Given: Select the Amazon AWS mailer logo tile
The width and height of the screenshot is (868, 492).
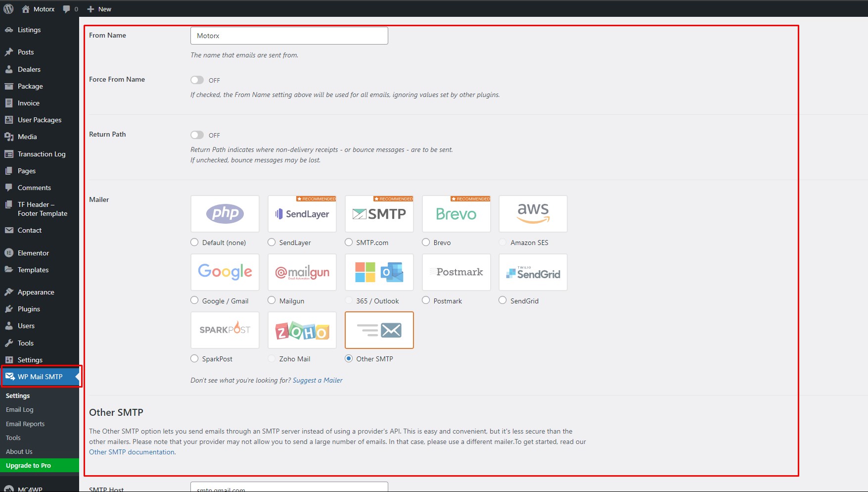Looking at the screenshot, I should (533, 214).
